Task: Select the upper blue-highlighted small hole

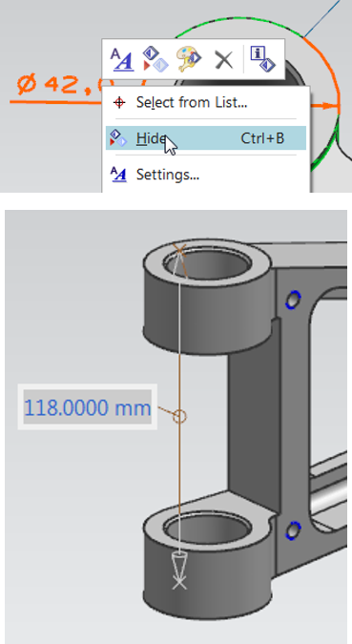Action: 293,300
